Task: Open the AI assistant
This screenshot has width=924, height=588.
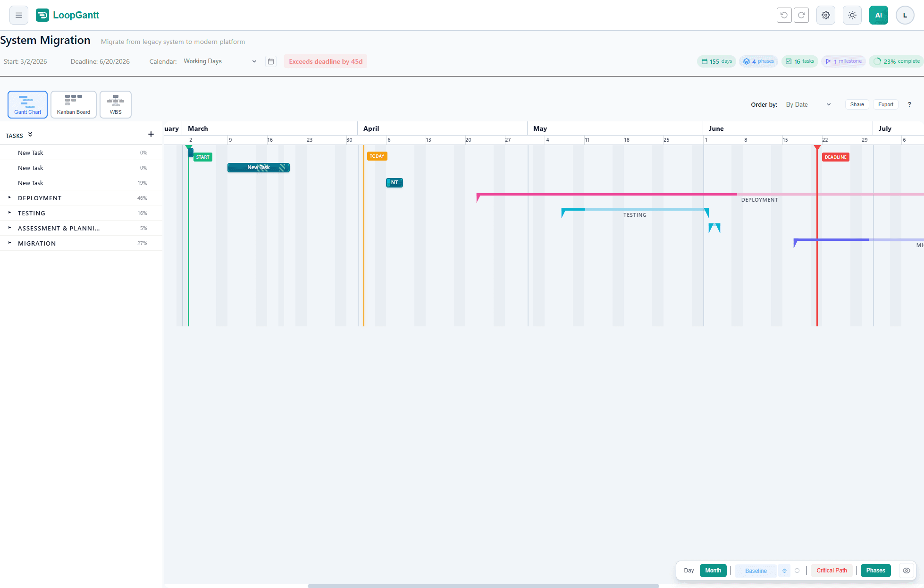Action: point(879,15)
